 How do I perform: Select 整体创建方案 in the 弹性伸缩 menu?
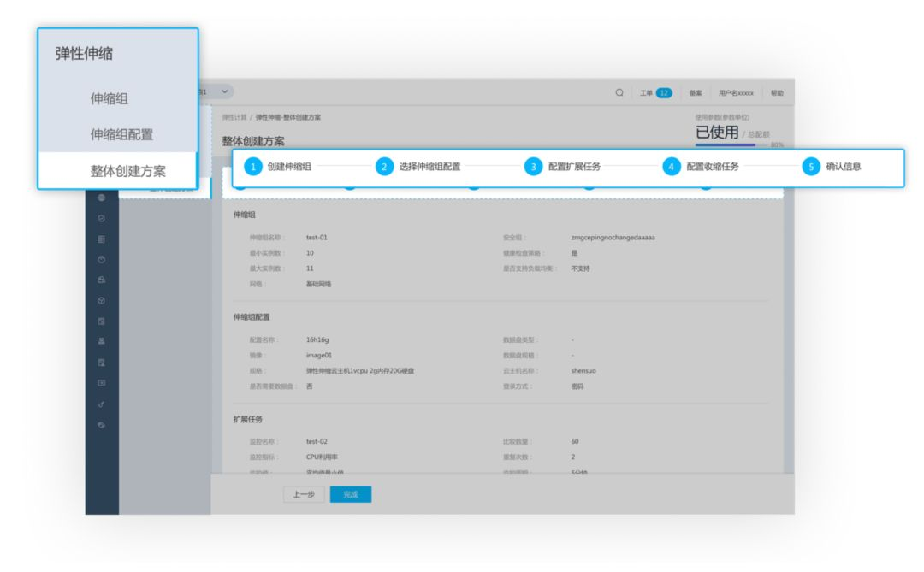click(127, 171)
